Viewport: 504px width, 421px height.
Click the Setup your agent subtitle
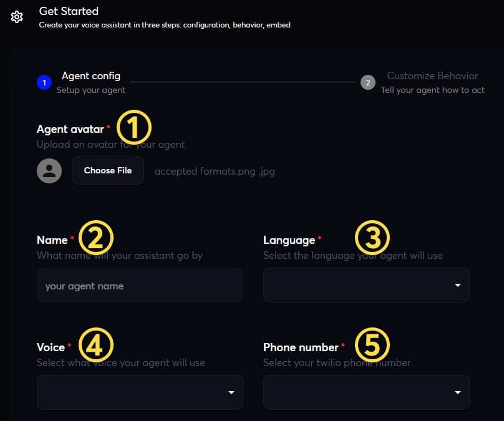coord(90,90)
